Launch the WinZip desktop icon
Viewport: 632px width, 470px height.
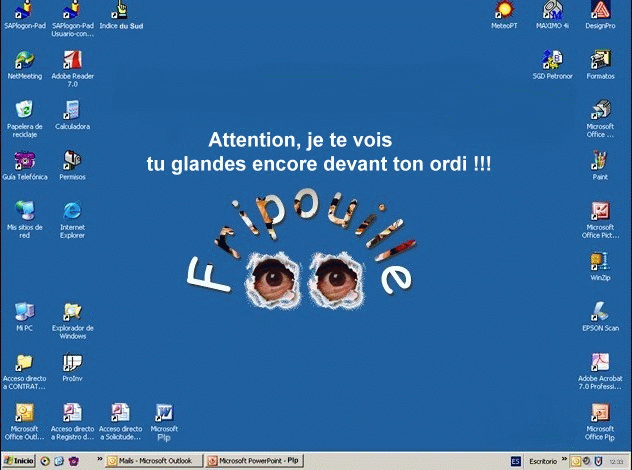[600, 262]
